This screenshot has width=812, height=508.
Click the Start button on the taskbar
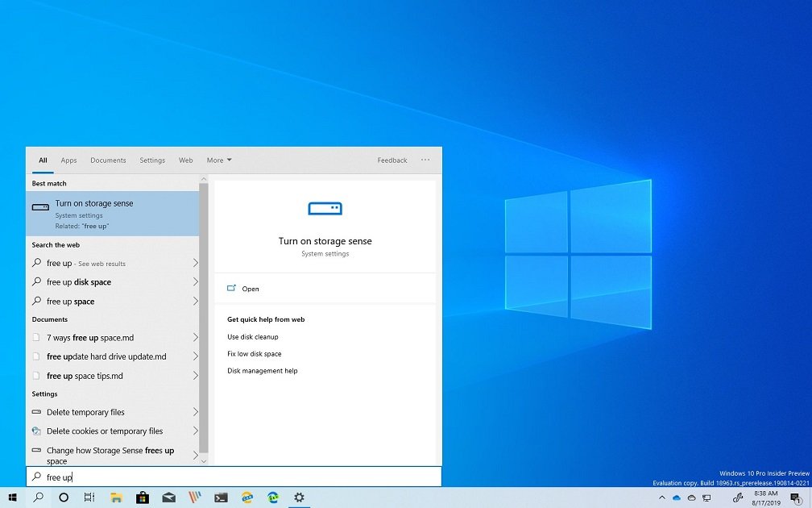click(x=12, y=498)
